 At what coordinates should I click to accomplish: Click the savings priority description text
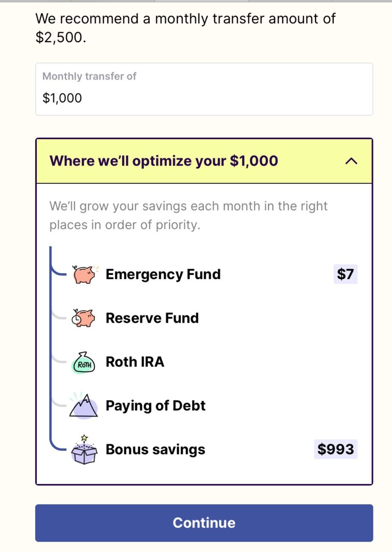(189, 215)
